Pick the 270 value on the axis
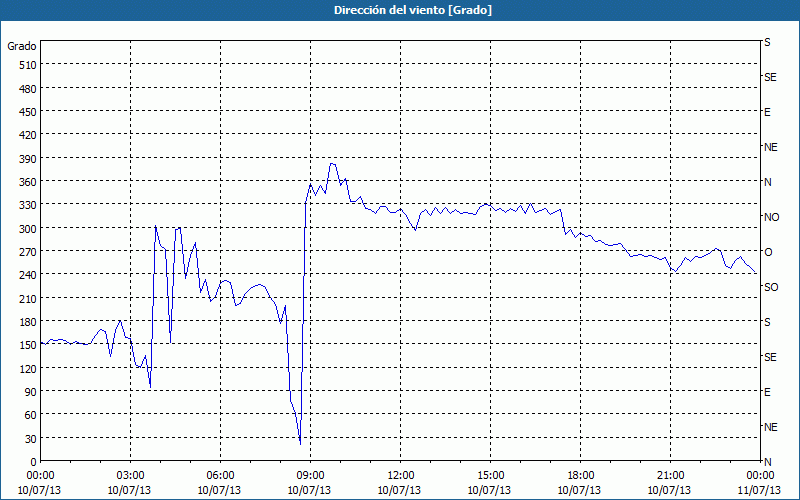Image resolution: width=800 pixels, height=500 pixels. point(28,252)
